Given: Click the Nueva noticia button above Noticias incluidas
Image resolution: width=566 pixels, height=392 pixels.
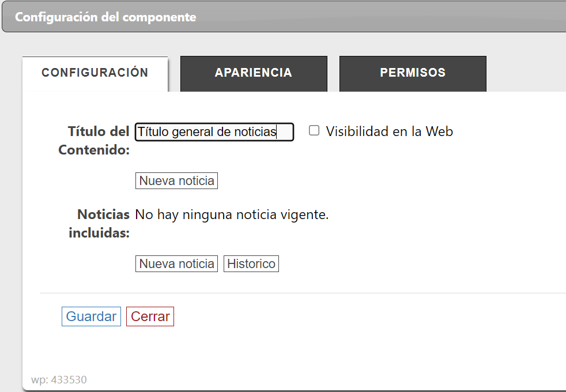Looking at the screenshot, I should click(x=176, y=181).
